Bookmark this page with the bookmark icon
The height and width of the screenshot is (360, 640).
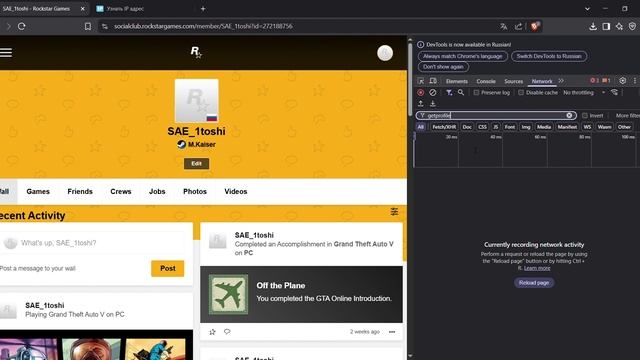point(88,26)
